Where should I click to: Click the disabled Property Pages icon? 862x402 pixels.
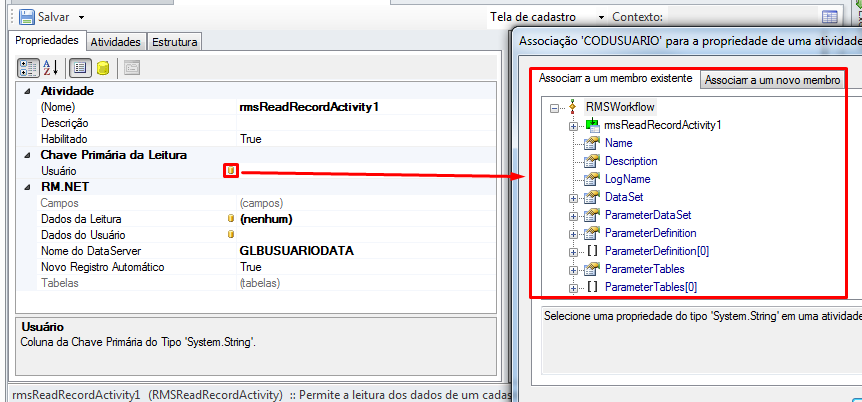(132, 68)
